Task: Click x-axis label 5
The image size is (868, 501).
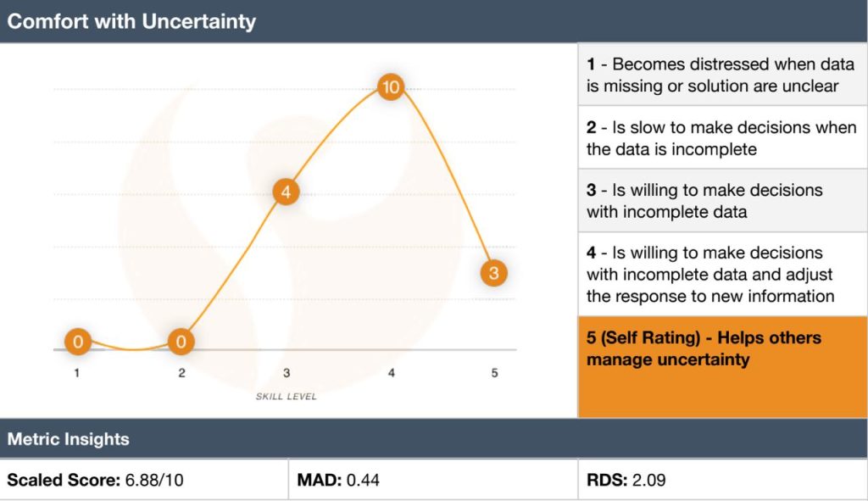Action: (495, 372)
